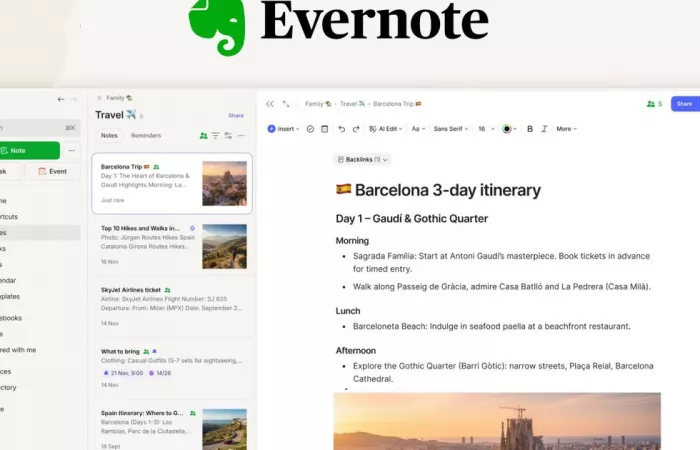This screenshot has height=450, width=700.
Task: Click the back navigation arrow in sidebar
Action: point(60,99)
